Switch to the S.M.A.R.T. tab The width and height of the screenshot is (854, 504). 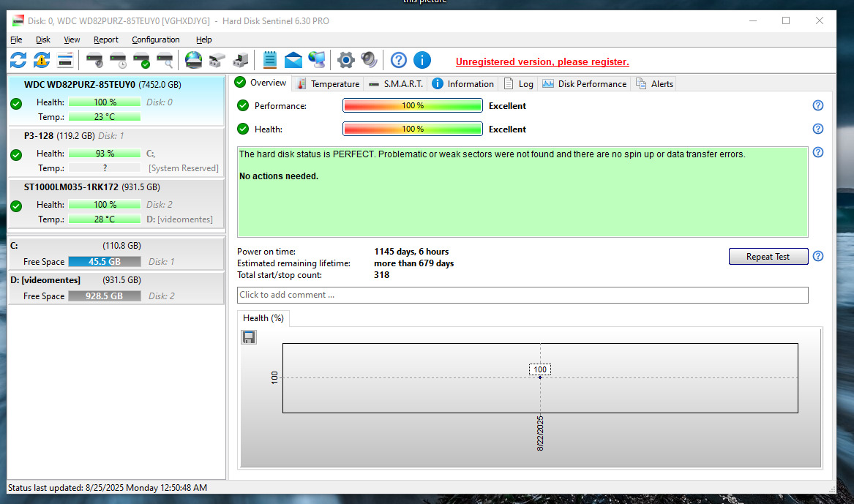[395, 84]
